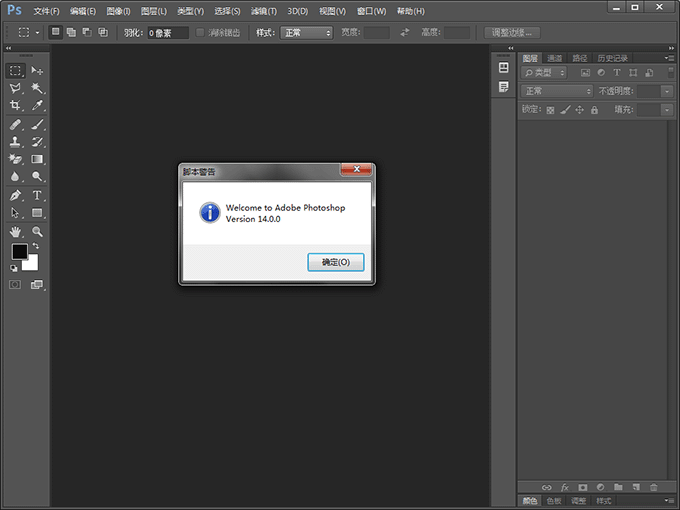The height and width of the screenshot is (510, 680).
Task: Select the Eyedropper tool
Action: [x=37, y=105]
